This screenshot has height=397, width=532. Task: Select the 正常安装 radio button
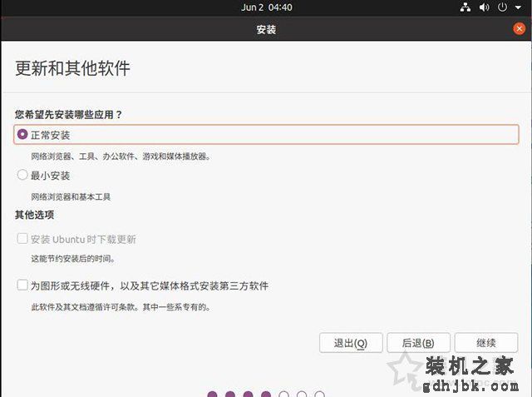[22, 135]
